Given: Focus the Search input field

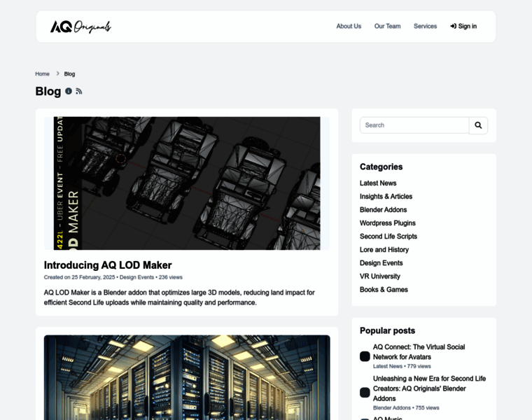Looking at the screenshot, I should pyautogui.click(x=414, y=125).
